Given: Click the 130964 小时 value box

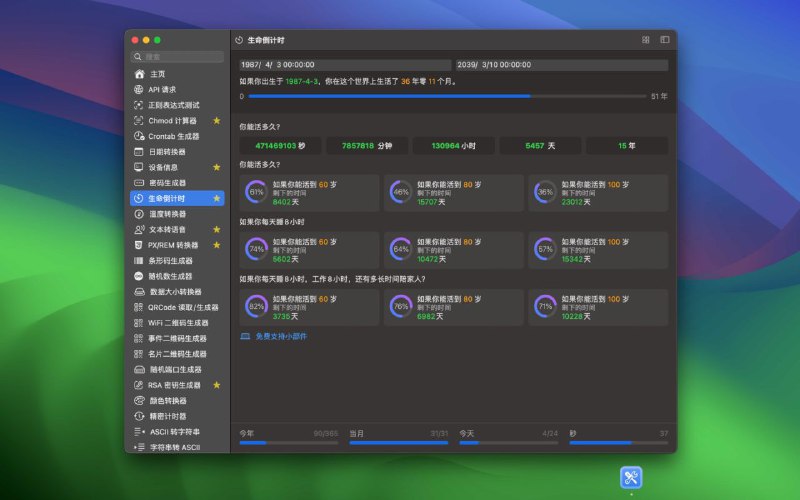Looking at the screenshot, I should (454, 145).
